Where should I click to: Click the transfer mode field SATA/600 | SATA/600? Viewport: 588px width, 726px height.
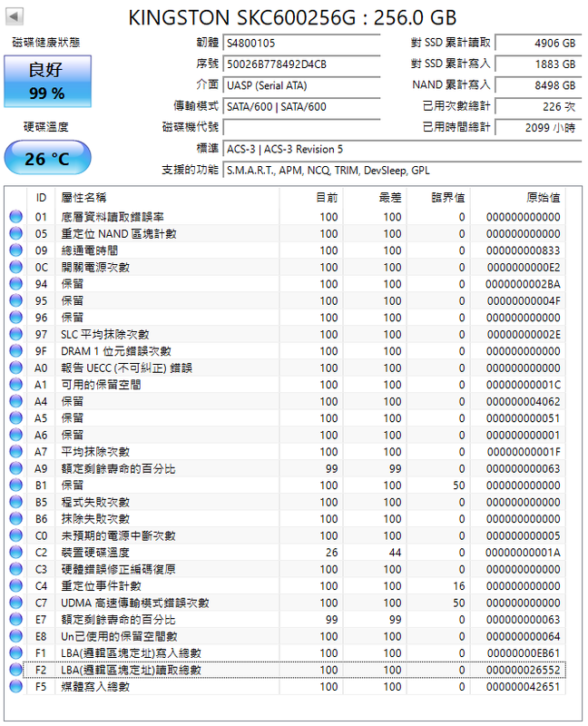click(x=301, y=107)
